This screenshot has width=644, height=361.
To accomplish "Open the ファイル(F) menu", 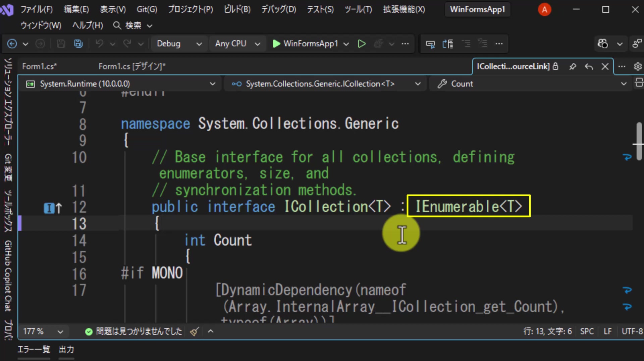I will pyautogui.click(x=37, y=9).
